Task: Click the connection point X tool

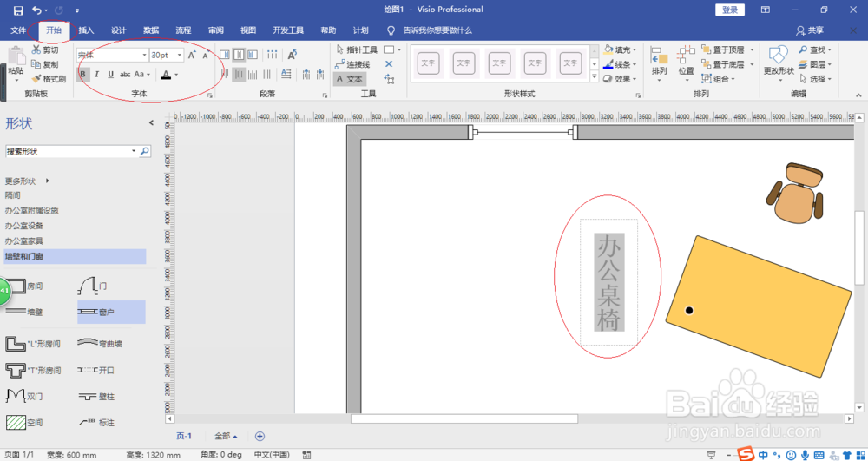Action: [x=389, y=64]
